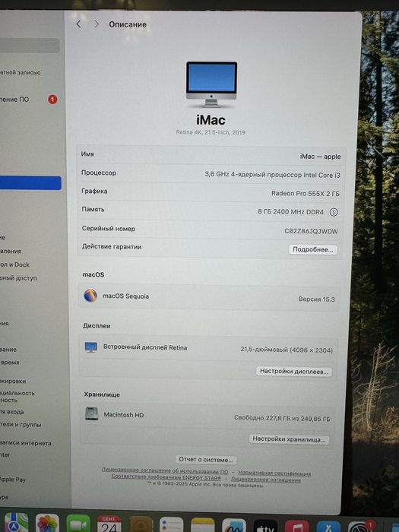Click serial number C02Z86JQJWDW
The width and height of the screenshot is (399, 532).
pyautogui.click(x=311, y=231)
